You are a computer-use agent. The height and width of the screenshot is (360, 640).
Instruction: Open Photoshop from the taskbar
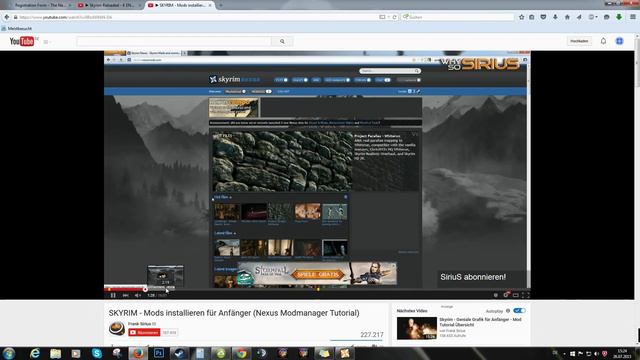tap(159, 353)
